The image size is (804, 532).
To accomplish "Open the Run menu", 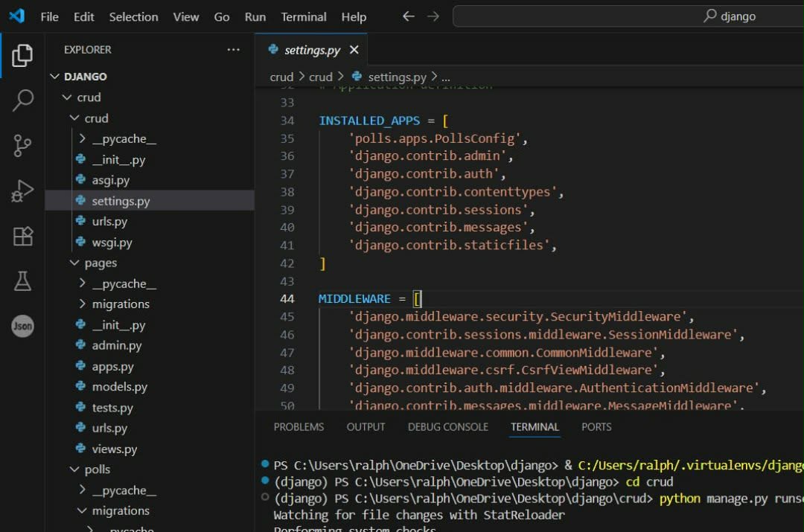I will tap(255, 17).
